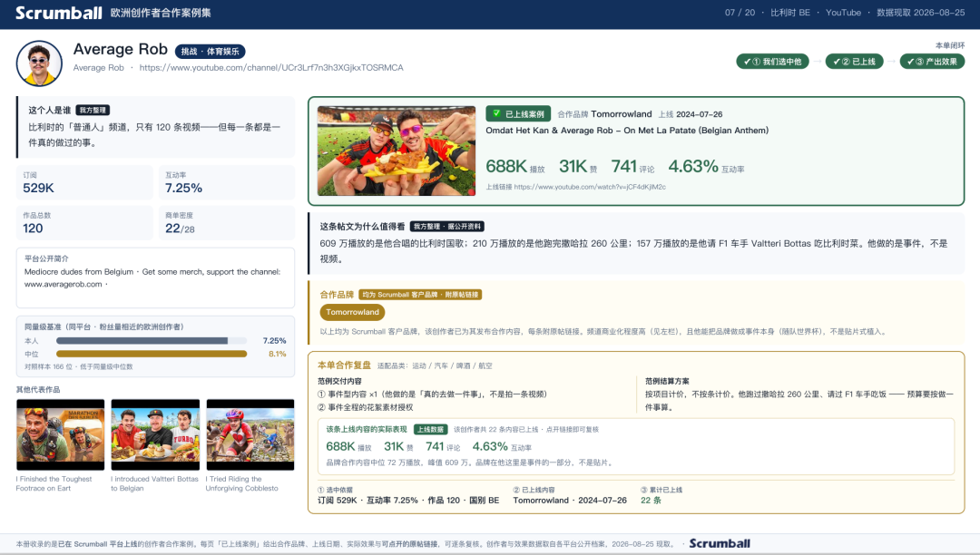Click the 互动率 7.25% stat card
The image size is (980, 555).
226,182
